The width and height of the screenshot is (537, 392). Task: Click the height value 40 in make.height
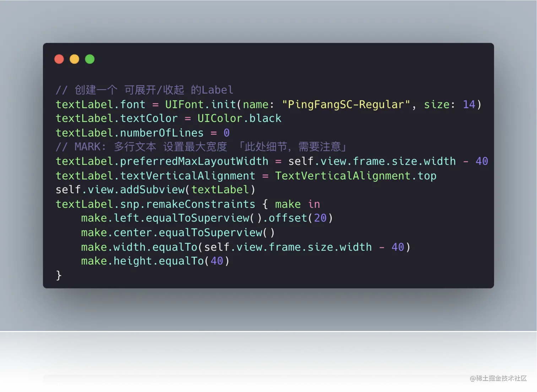tap(217, 261)
